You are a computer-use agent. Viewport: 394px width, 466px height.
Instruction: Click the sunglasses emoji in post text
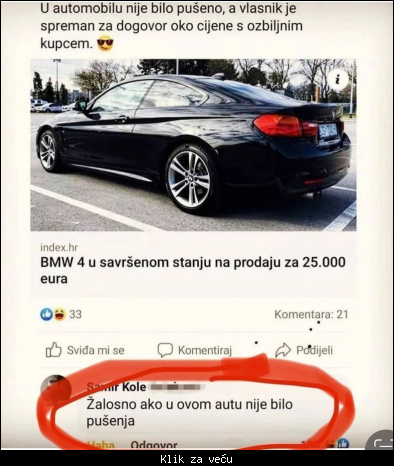tap(105, 44)
